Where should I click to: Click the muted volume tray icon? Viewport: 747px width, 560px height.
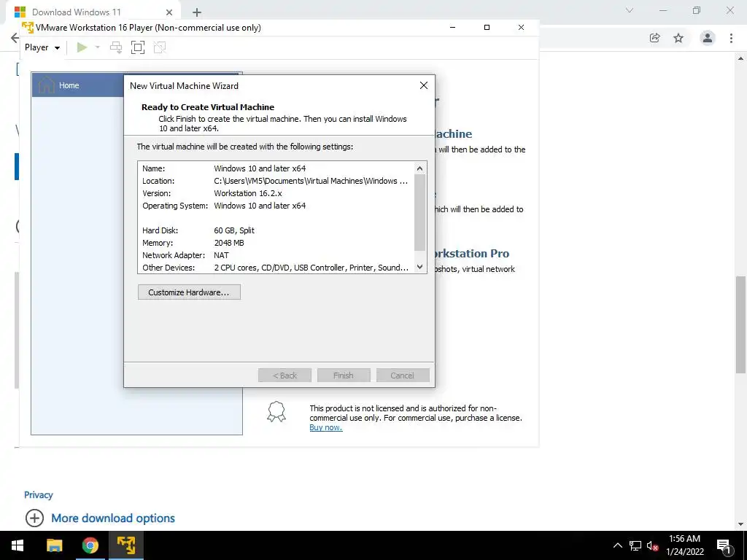653,545
